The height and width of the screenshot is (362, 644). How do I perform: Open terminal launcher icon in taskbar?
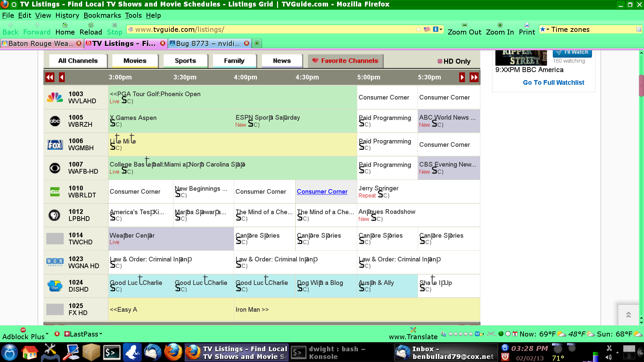coord(112,353)
